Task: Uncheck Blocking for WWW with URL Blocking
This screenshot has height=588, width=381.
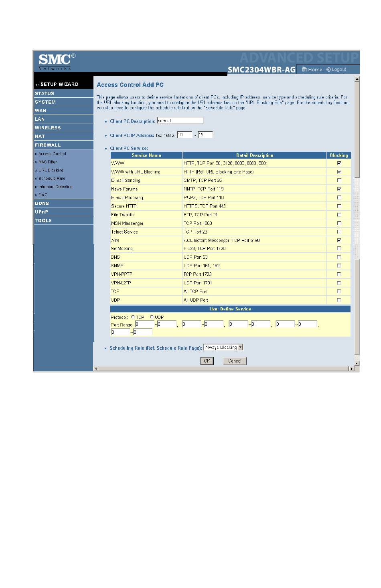Action: pyautogui.click(x=339, y=172)
